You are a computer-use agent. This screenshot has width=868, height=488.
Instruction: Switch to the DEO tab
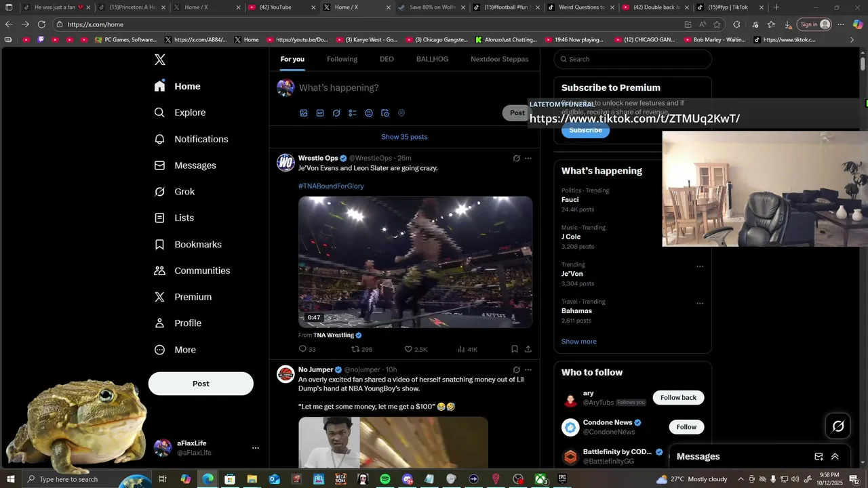click(x=387, y=59)
